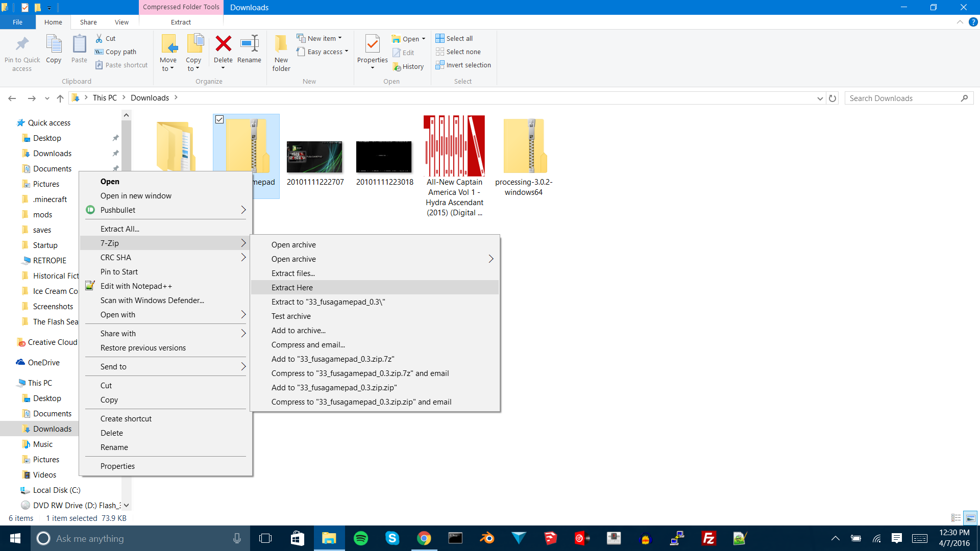The height and width of the screenshot is (551, 980).
Task: Switch to large icons view in status bar
Action: (970, 518)
